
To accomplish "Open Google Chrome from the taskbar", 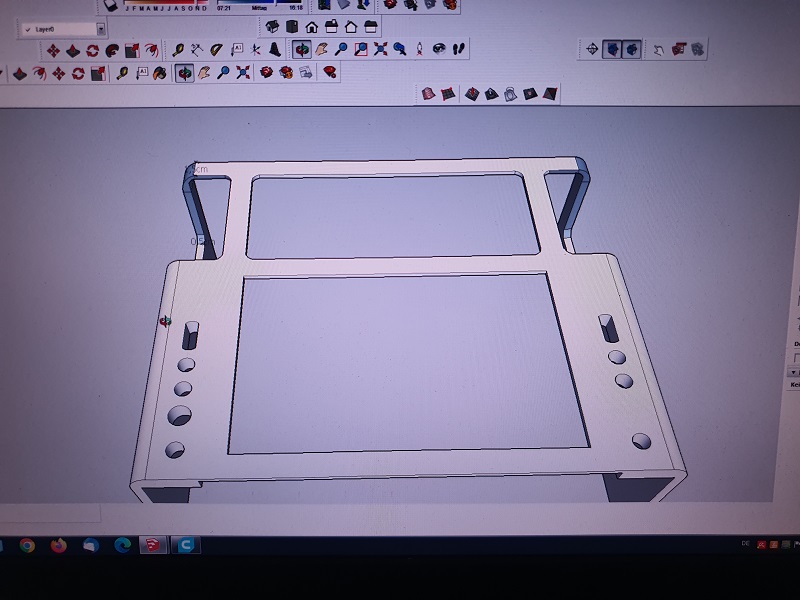I will tap(27, 545).
